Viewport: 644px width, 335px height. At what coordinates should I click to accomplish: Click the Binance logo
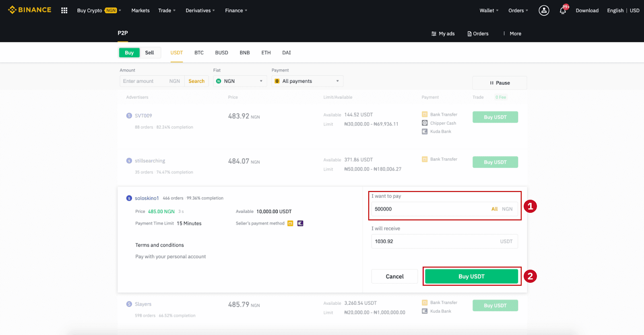(x=30, y=10)
